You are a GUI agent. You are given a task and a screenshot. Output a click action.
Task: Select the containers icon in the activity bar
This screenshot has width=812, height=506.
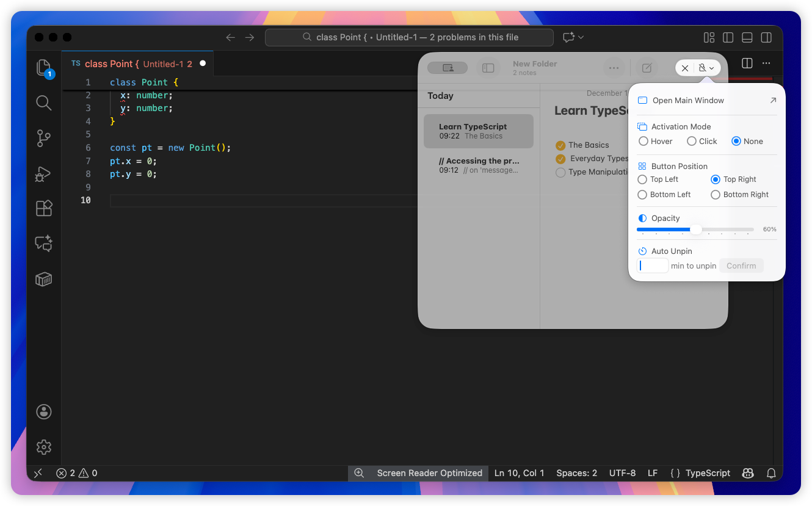[43, 279]
